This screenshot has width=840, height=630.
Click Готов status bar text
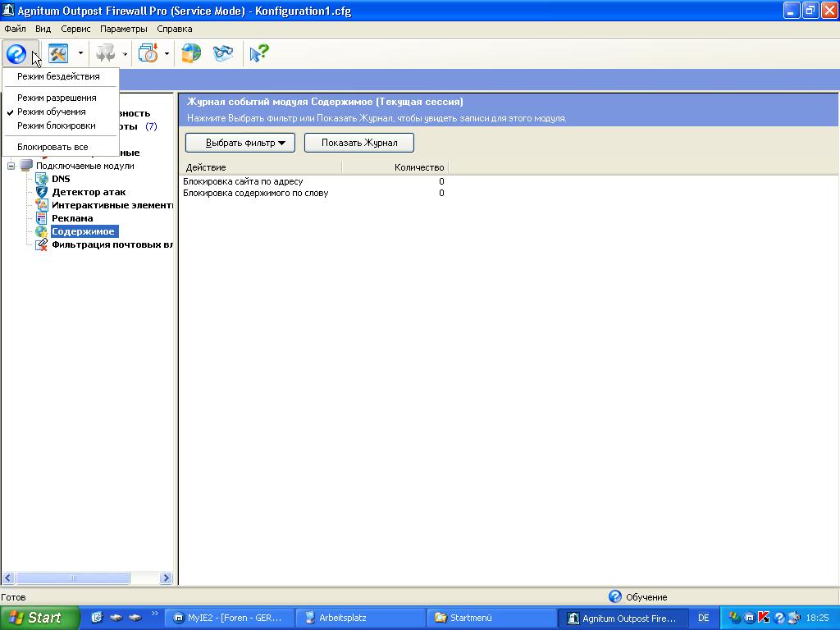(13, 597)
